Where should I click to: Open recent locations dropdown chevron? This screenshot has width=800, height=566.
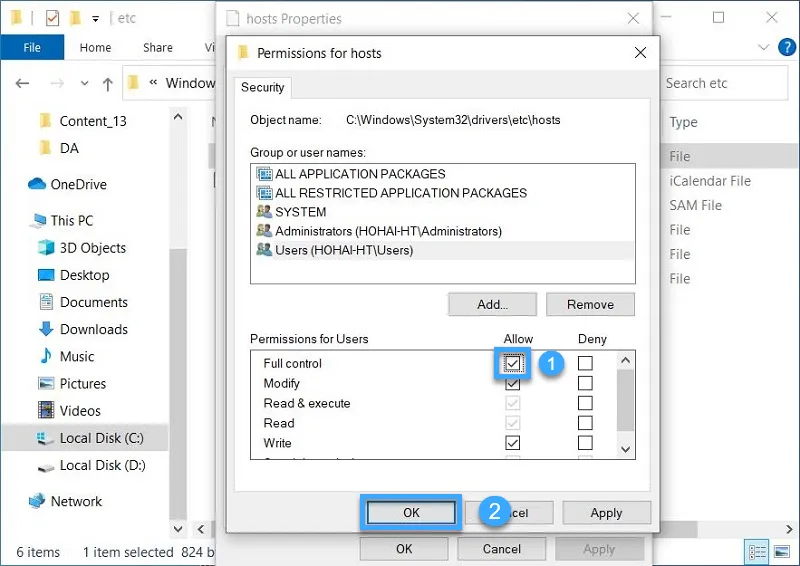(85, 83)
